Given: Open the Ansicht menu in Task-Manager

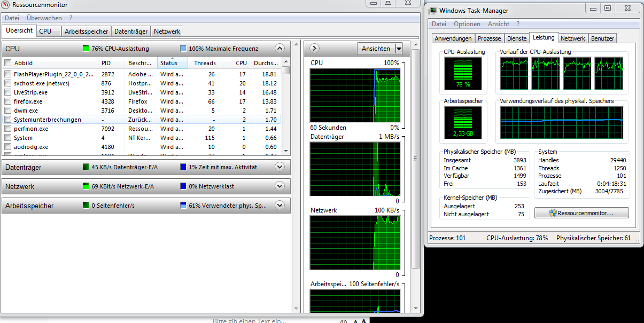Looking at the screenshot, I should pyautogui.click(x=499, y=24).
